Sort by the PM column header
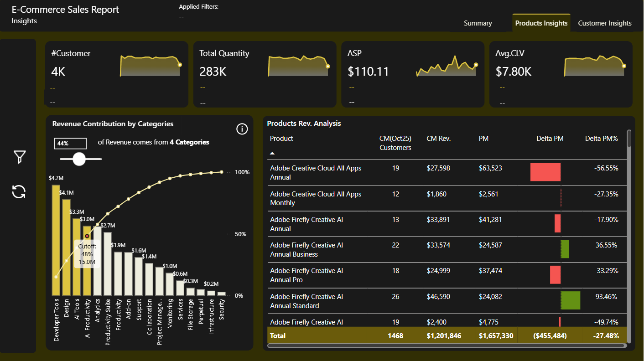Screen dimensions: 644x361 pyautogui.click(x=483, y=139)
